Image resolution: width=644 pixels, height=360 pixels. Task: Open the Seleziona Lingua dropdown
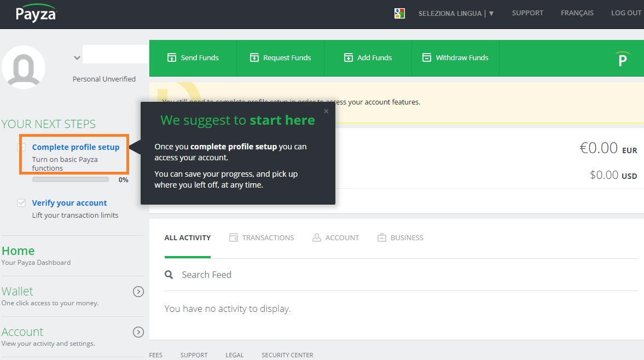click(x=456, y=13)
